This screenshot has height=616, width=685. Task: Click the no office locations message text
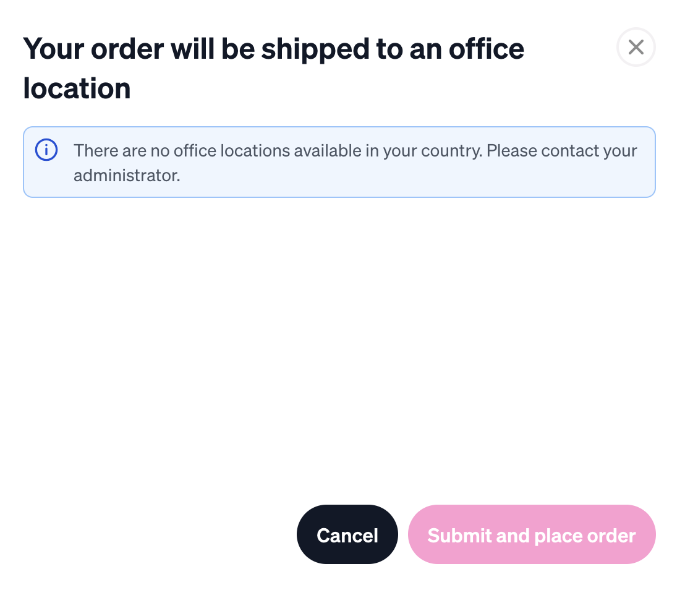(x=355, y=163)
